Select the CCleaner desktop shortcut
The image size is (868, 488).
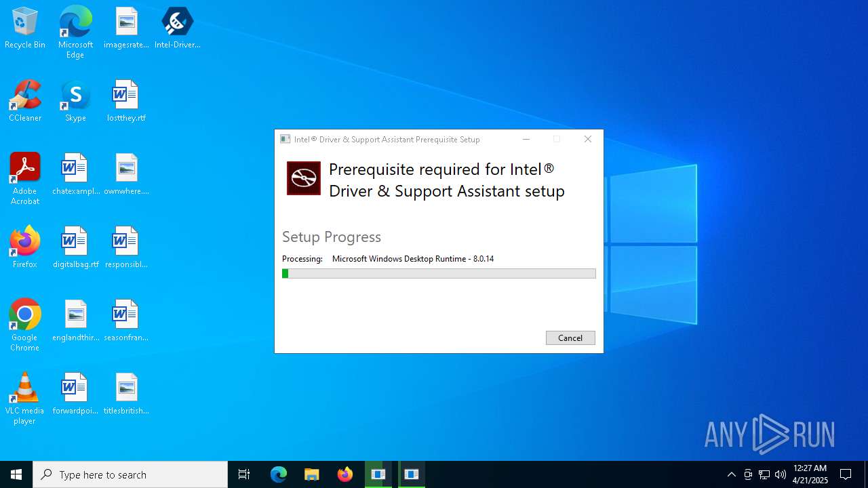coord(25,101)
